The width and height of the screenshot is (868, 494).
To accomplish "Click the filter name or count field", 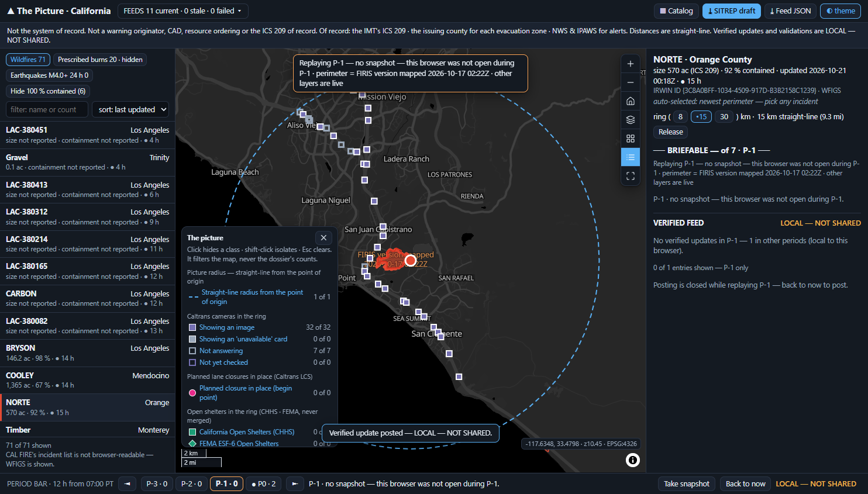I will [x=47, y=109].
